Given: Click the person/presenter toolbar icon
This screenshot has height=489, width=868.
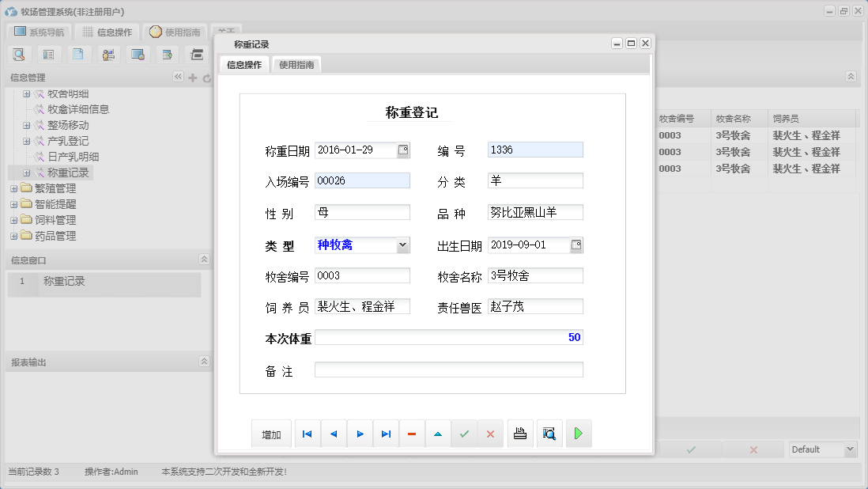Looking at the screenshot, I should coord(108,54).
